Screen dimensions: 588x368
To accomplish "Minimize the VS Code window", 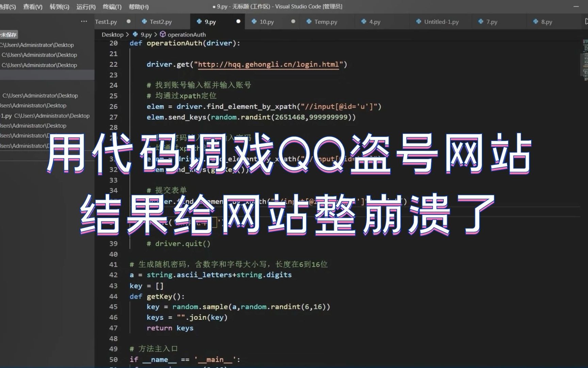I will pos(576,6).
